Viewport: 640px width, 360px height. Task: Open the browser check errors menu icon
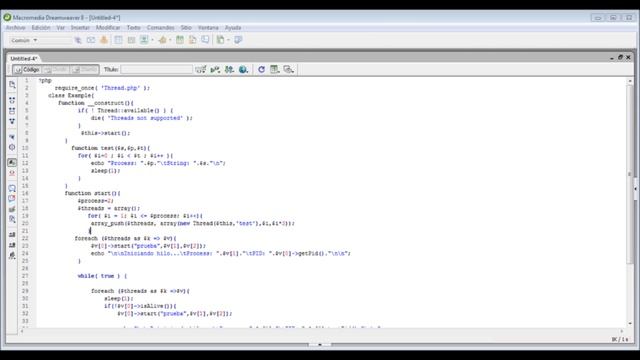click(x=200, y=69)
